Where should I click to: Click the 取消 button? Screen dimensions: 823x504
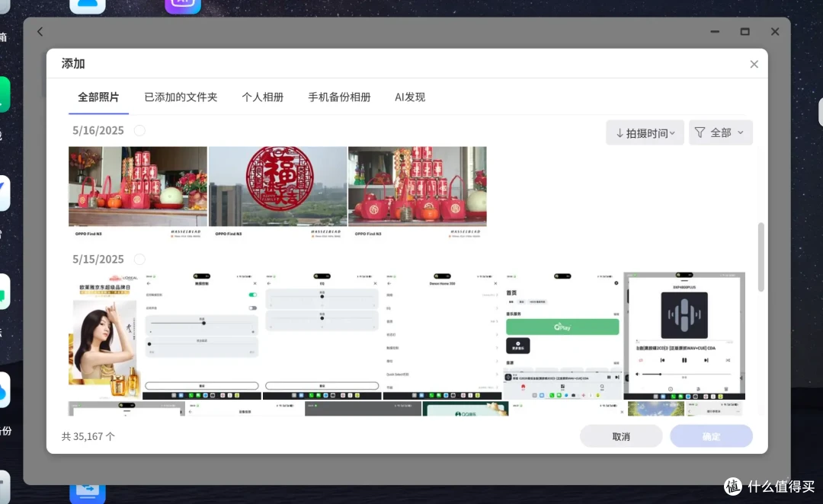[x=621, y=436]
